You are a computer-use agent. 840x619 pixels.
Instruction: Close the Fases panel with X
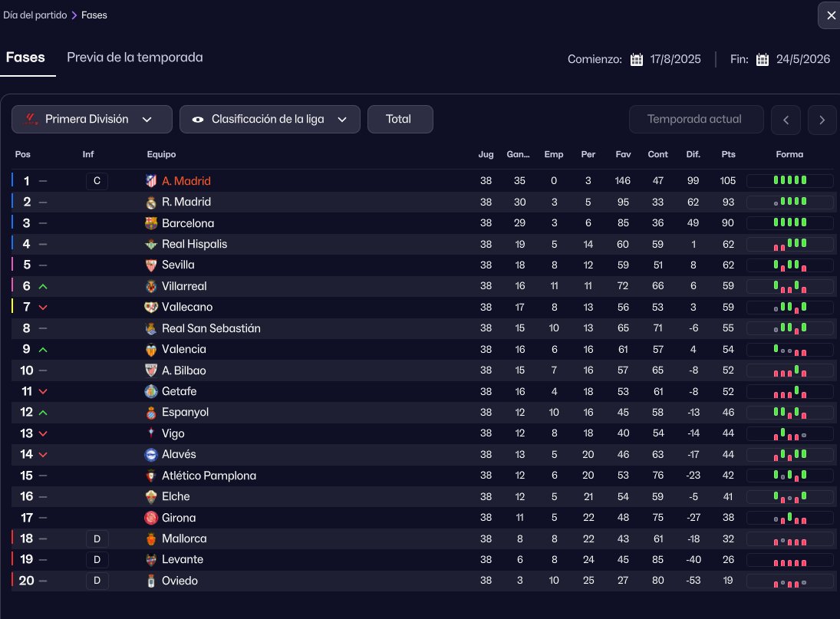(x=829, y=15)
